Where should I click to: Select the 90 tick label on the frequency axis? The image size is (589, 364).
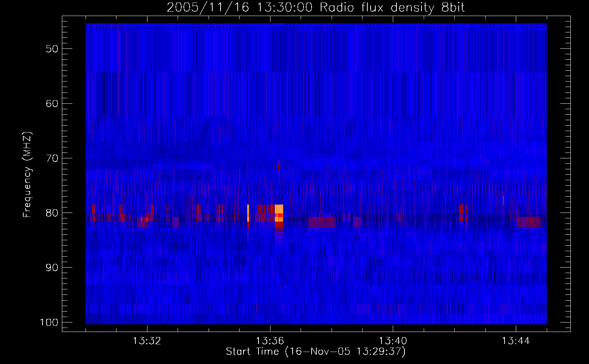[x=52, y=268]
